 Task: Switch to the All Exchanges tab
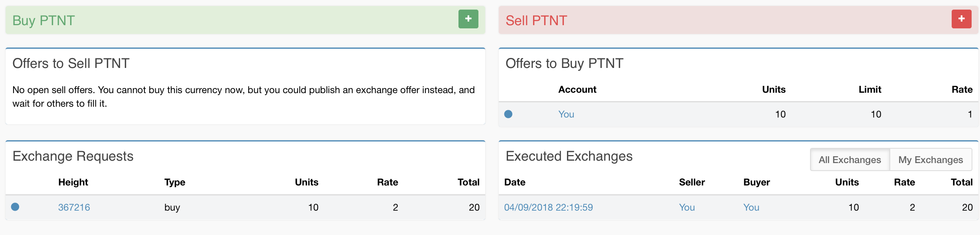pos(850,160)
